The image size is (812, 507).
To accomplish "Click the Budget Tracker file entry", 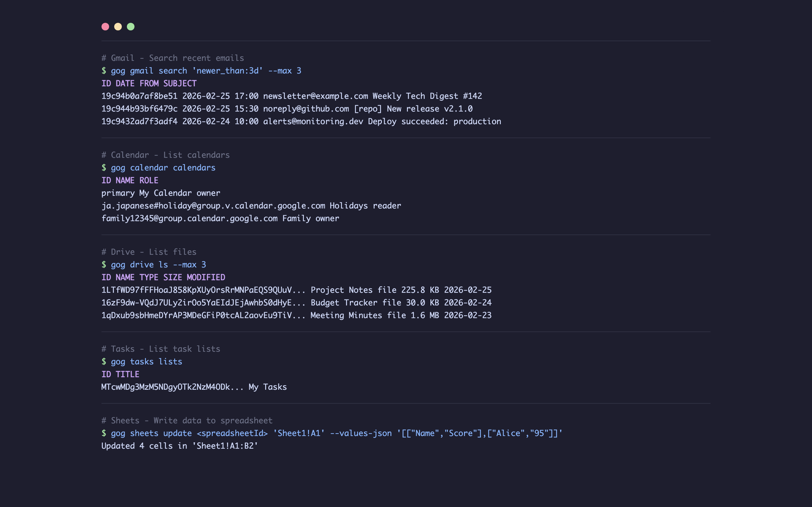I will tap(296, 302).
